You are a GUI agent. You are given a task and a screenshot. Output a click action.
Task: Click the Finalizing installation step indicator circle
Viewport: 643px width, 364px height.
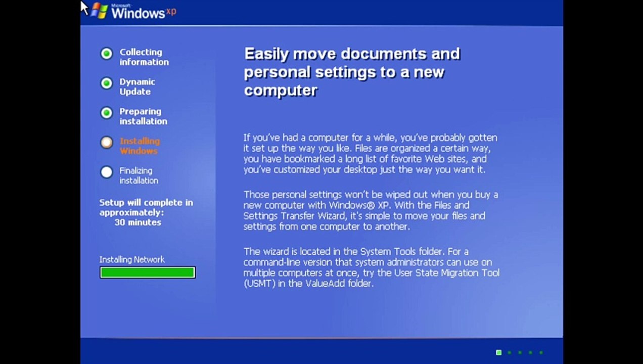pos(106,172)
